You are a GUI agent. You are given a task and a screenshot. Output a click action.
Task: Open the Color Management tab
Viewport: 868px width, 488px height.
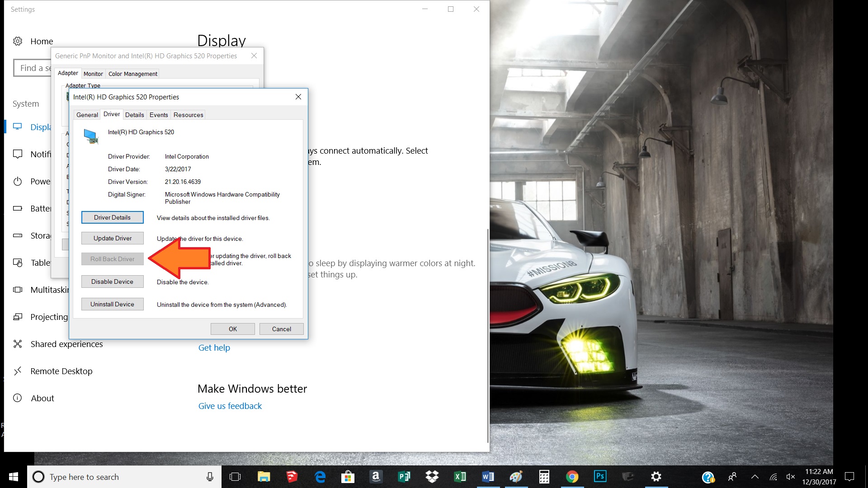[x=132, y=74]
